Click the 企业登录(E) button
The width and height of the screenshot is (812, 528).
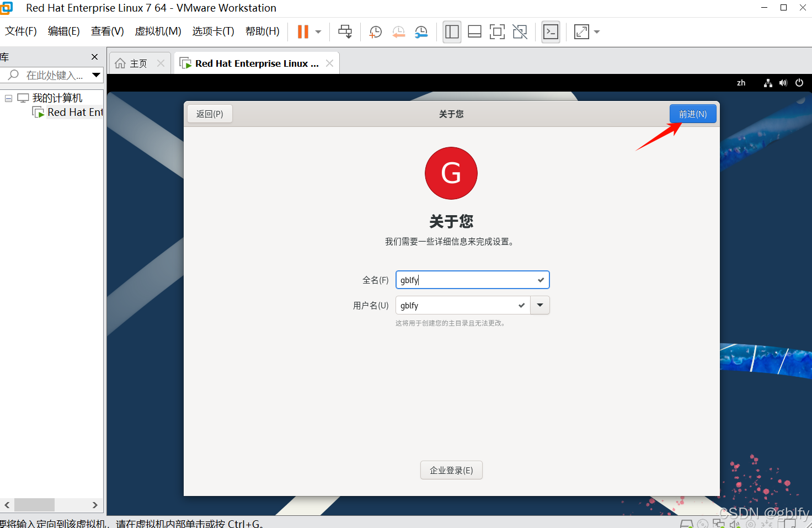pyautogui.click(x=451, y=470)
